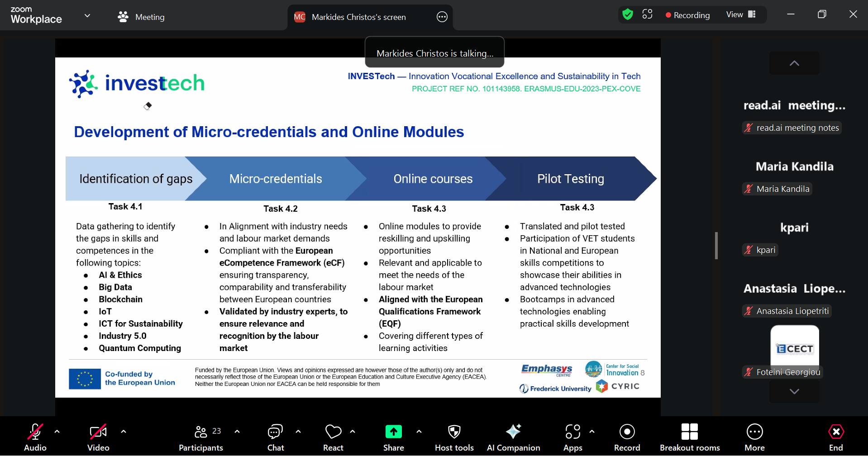Unmute Maria Kandila from the participant list
The height and width of the screenshot is (456, 868).
point(749,189)
